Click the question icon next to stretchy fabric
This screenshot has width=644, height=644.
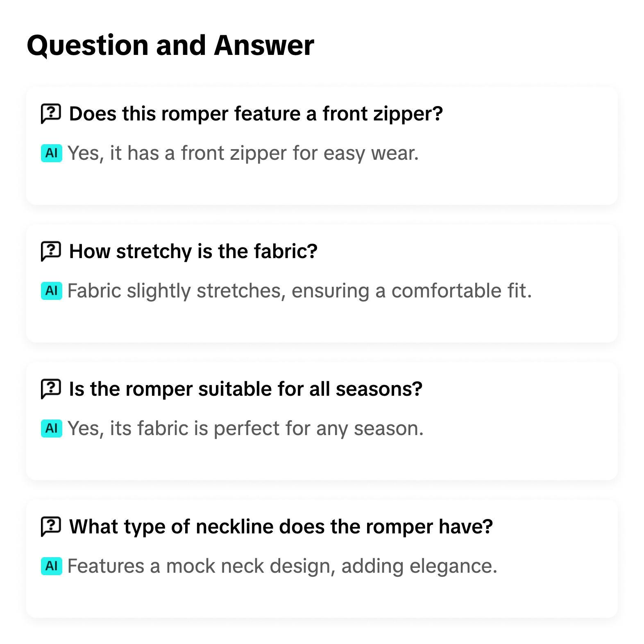pos(51,251)
